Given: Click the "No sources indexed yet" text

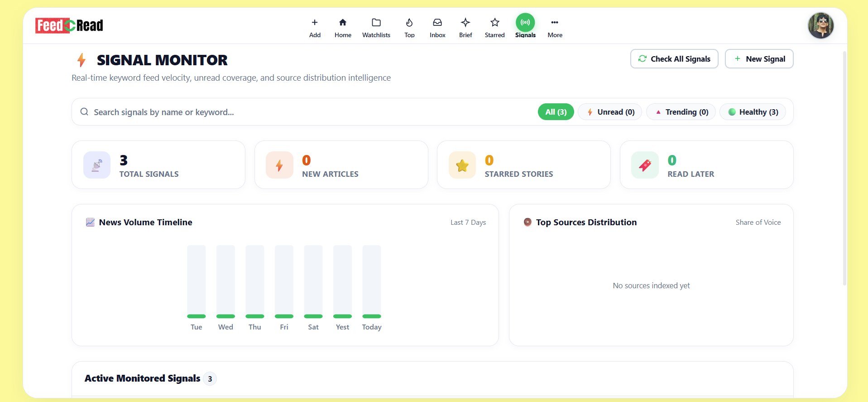Looking at the screenshot, I should click(651, 286).
